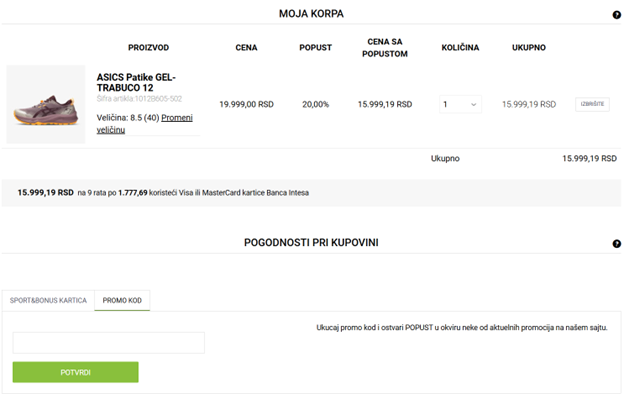Remove item with Izbrišite button
624x394 pixels.
(x=592, y=104)
